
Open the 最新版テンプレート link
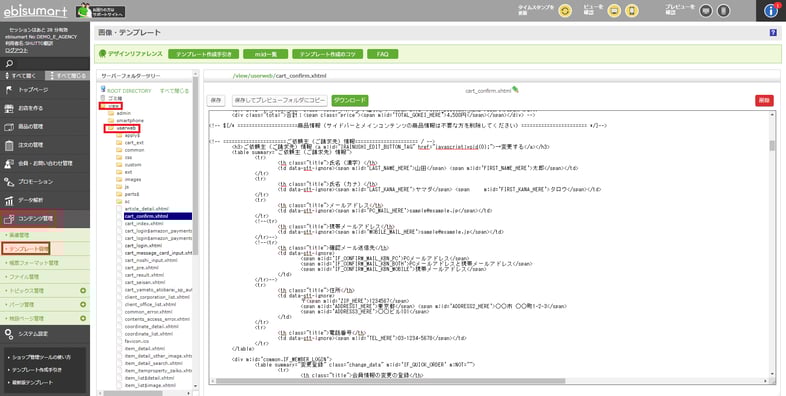tap(32, 382)
